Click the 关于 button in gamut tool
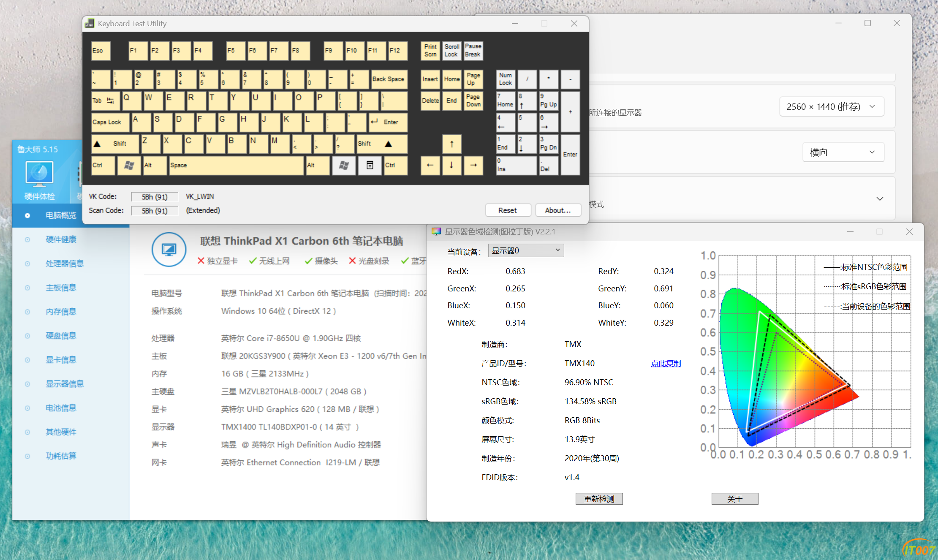The width and height of the screenshot is (938, 560). coord(735,499)
